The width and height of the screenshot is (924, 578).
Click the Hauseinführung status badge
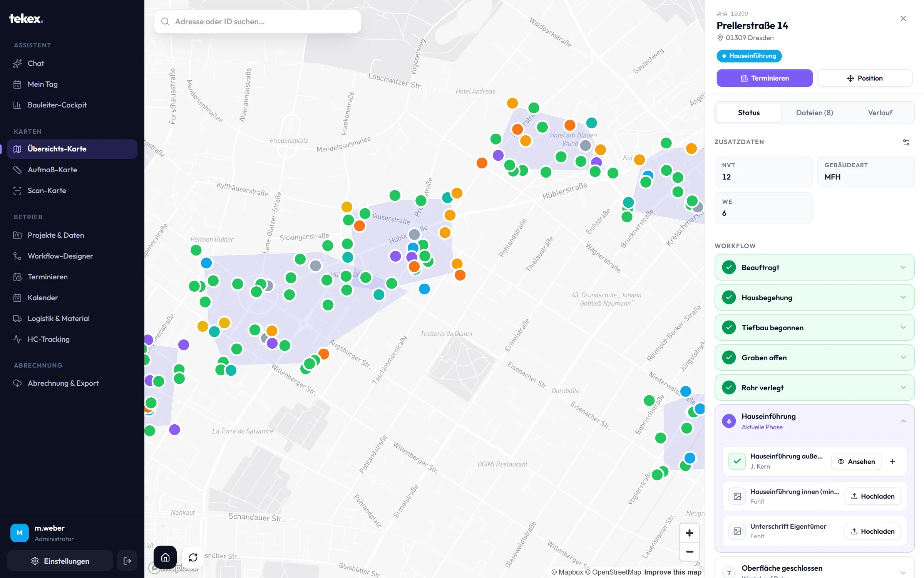click(749, 56)
